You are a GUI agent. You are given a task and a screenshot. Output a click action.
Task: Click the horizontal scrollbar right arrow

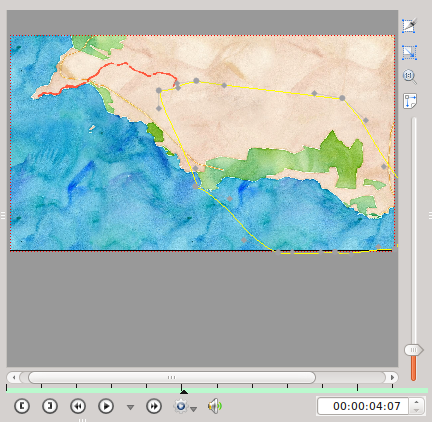pyautogui.click(x=392, y=378)
